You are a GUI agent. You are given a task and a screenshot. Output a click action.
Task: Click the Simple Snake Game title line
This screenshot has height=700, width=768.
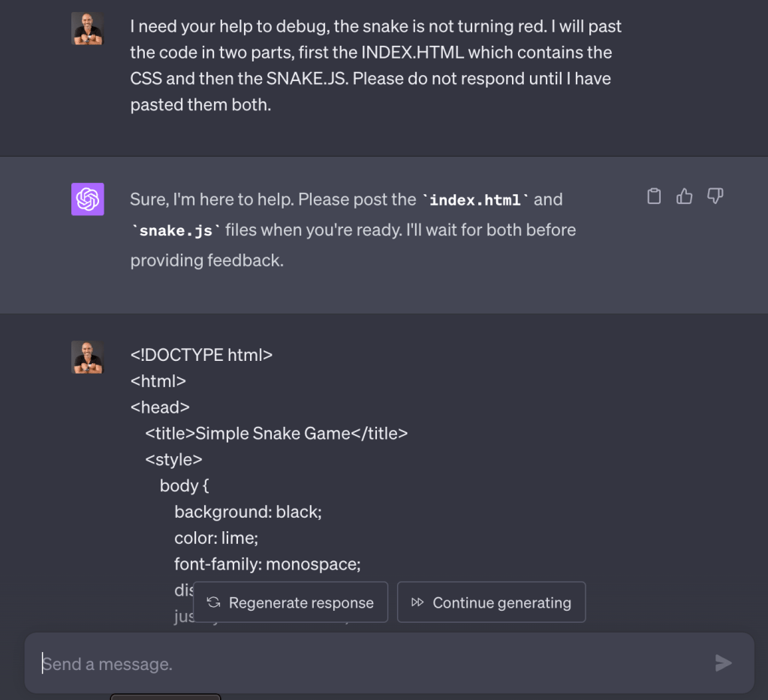tap(276, 434)
